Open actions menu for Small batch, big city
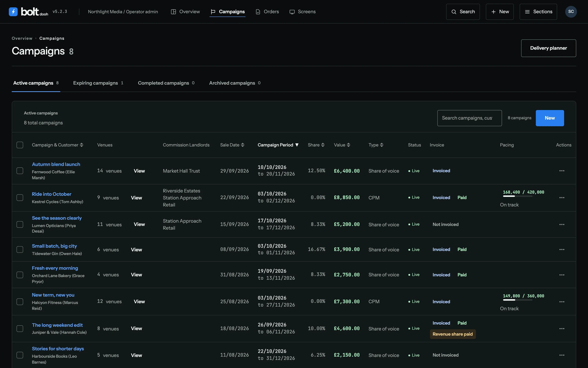This screenshot has width=588, height=368. 562,250
